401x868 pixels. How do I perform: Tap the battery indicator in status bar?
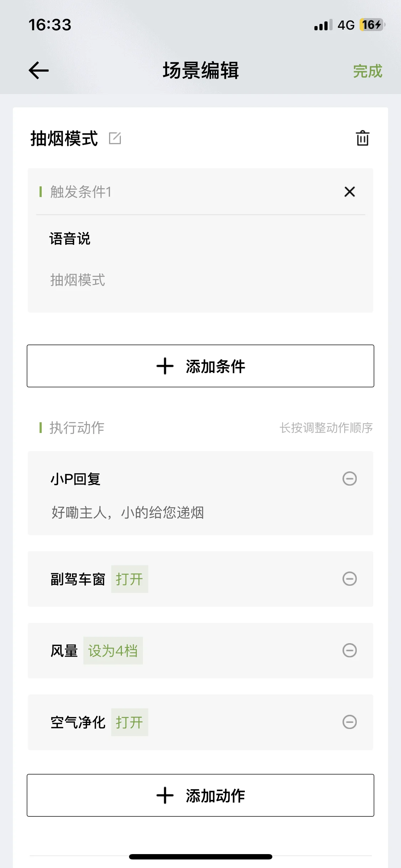pyautogui.click(x=372, y=25)
